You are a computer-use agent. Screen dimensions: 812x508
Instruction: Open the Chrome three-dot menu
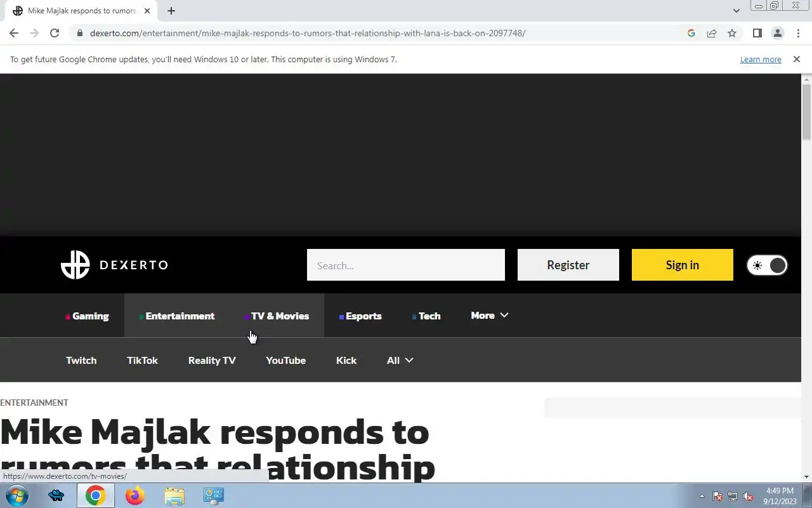point(798,33)
